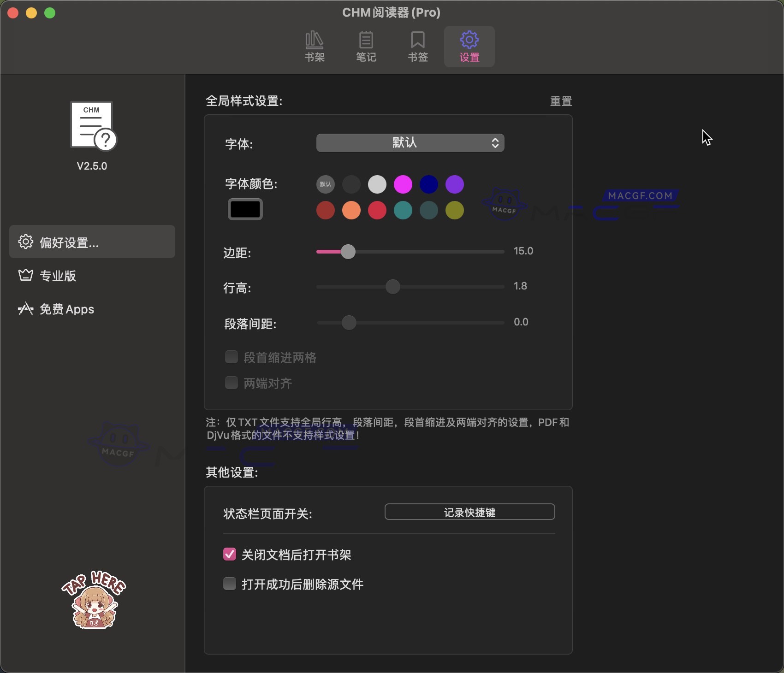
Task: Adjust the 行高 line height slider
Action: click(x=392, y=287)
